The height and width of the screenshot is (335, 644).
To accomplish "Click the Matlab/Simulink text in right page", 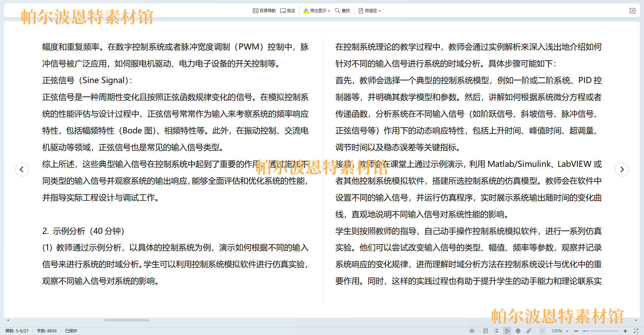I will [x=519, y=164].
